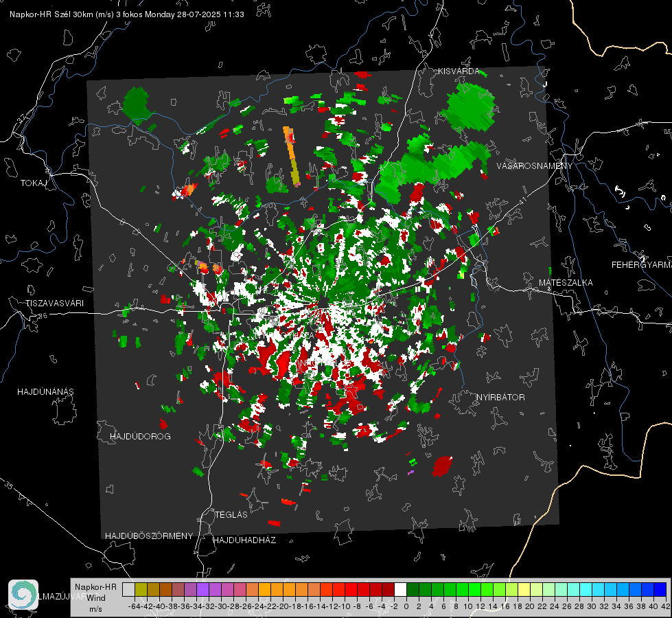Click the legend value '0'
The height and width of the screenshot is (618, 672).
406,606
